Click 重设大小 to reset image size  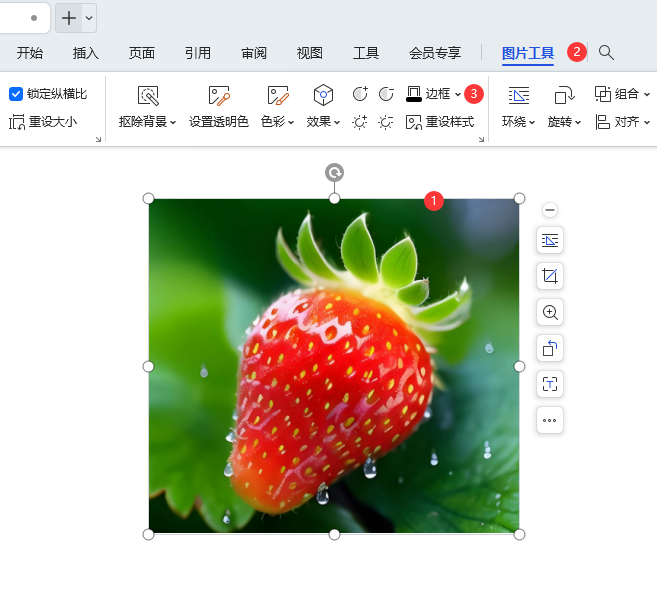[43, 122]
